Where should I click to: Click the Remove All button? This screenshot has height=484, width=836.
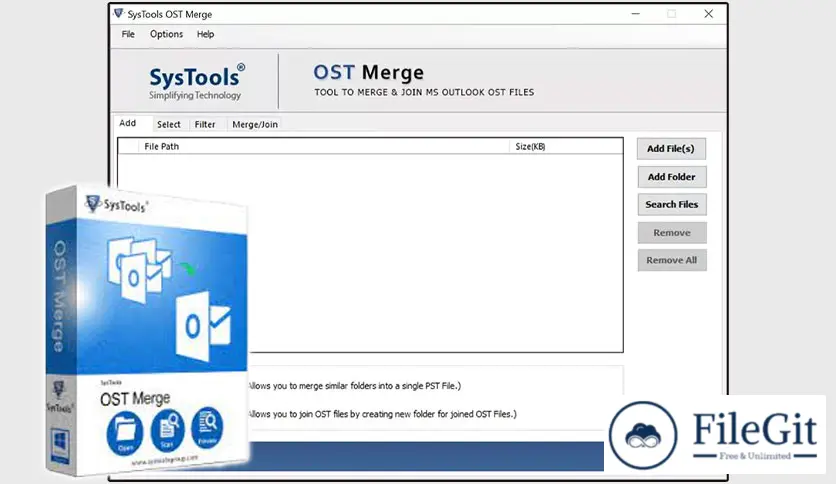672,261
